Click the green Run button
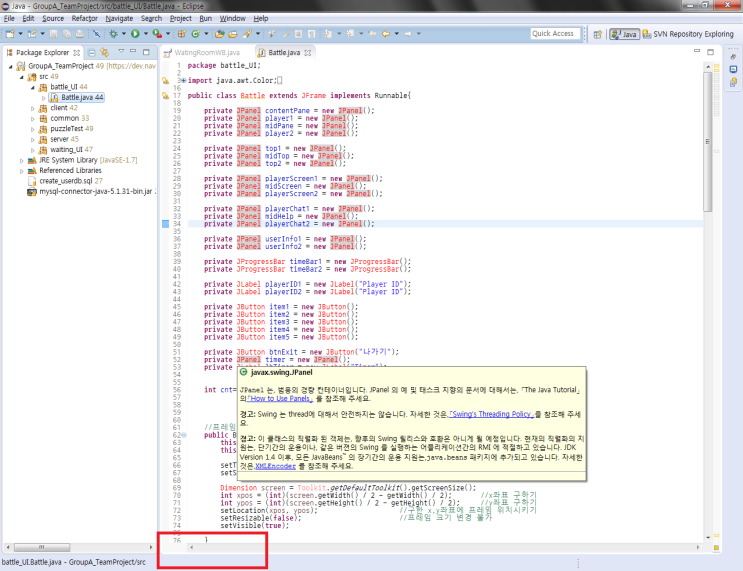The image size is (743, 571). coord(135,34)
